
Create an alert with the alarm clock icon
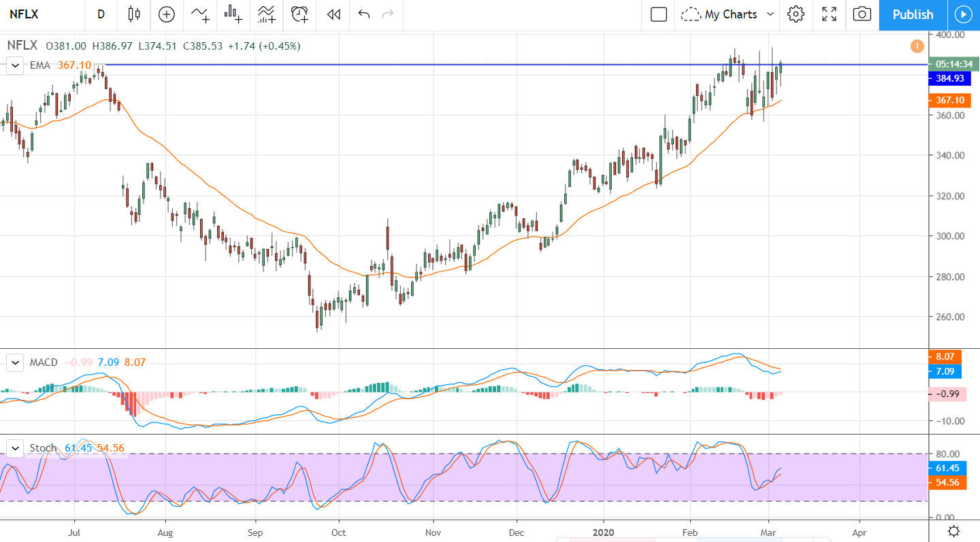(x=299, y=14)
